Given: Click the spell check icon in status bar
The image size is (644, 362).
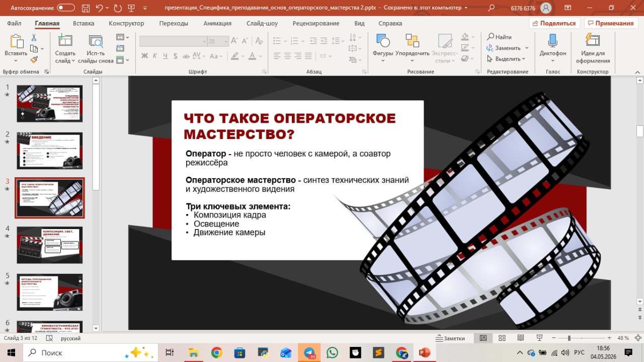Looking at the screenshot, I should 49,338.
